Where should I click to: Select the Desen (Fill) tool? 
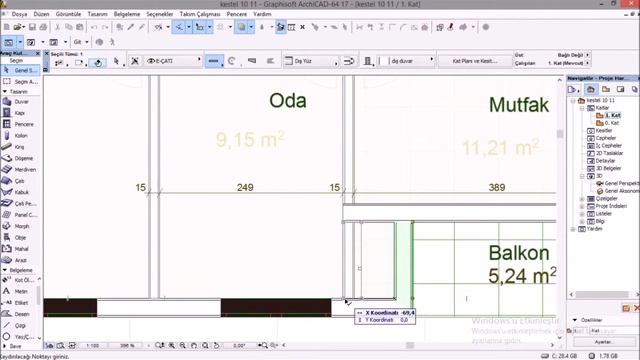tap(20, 314)
